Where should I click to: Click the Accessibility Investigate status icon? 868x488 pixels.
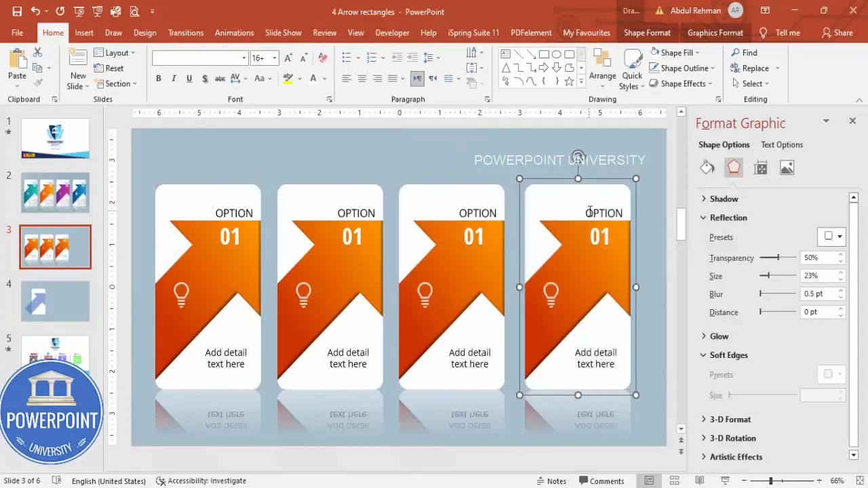[201, 481]
